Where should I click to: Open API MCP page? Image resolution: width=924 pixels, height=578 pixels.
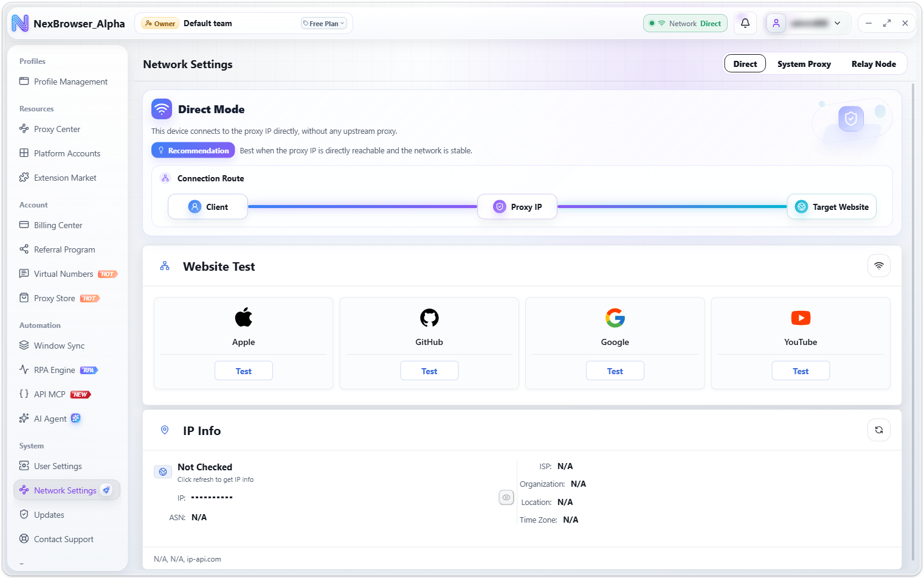point(67,394)
